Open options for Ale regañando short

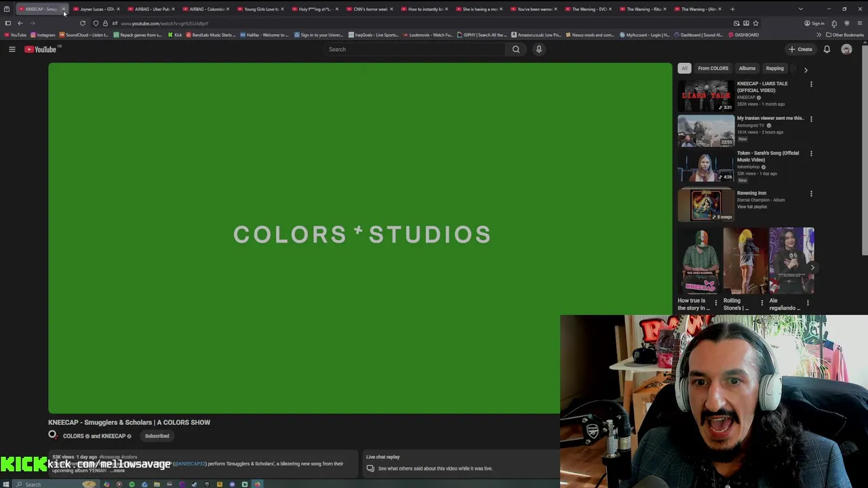point(808,303)
